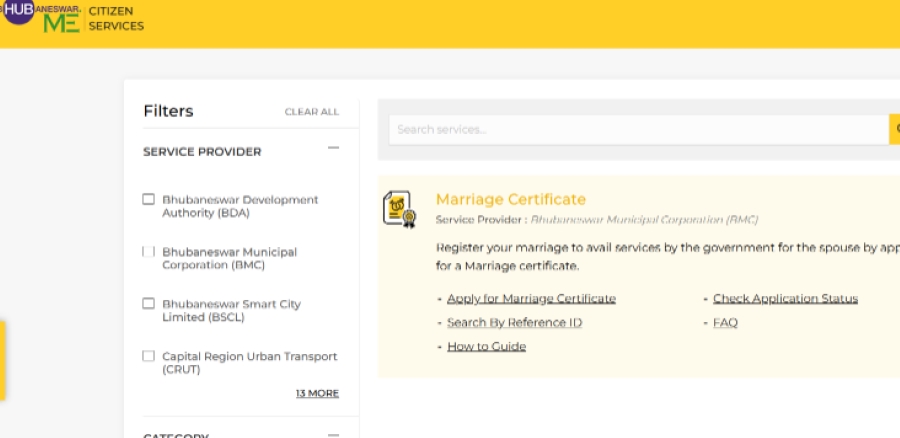
Task: Click the Citizen Services header text
Action: tap(116, 18)
